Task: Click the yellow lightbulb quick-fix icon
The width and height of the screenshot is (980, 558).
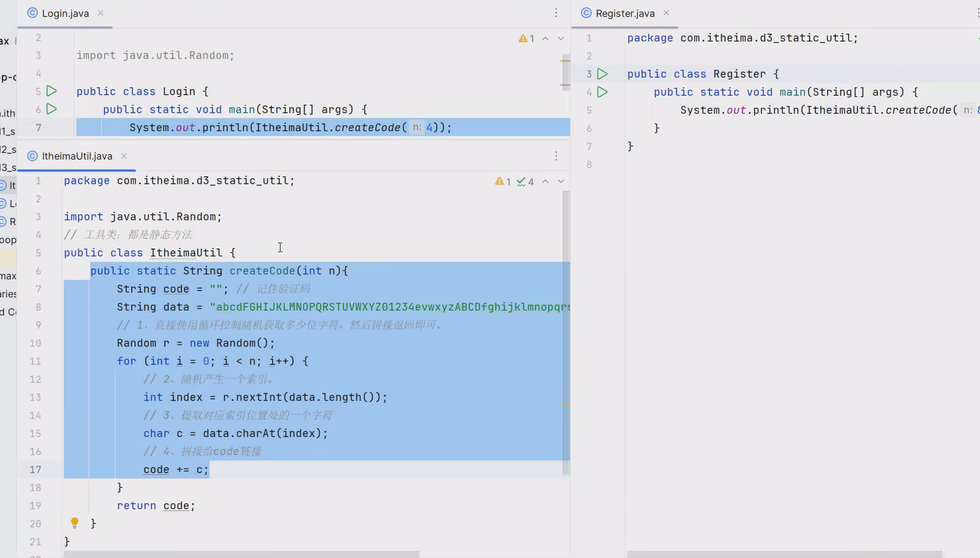Action: point(75,522)
